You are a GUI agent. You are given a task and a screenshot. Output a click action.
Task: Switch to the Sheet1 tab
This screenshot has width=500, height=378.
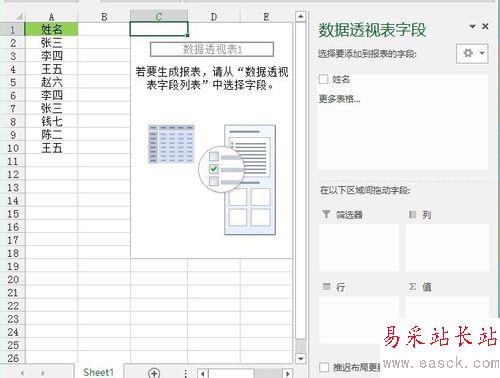point(99,372)
